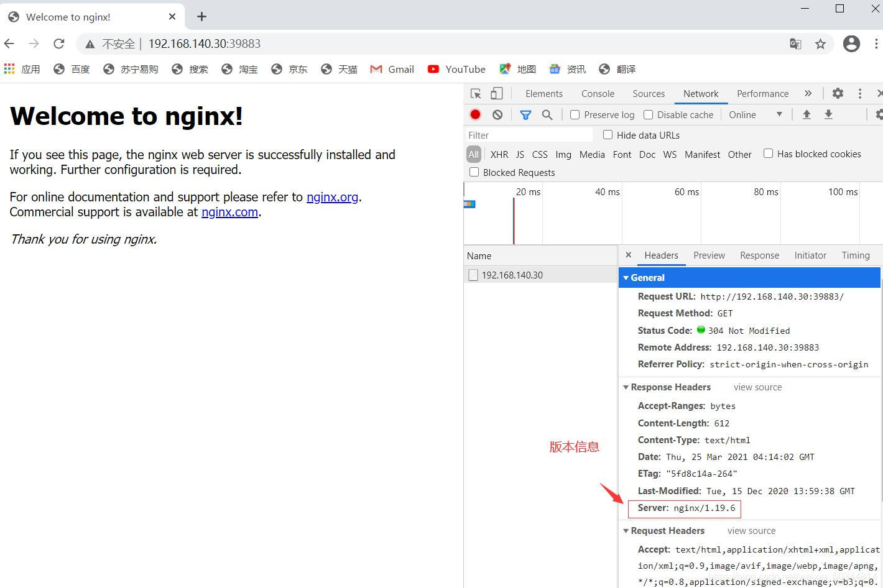The image size is (883, 588).
Task: Open the YouTube bookmark
Action: pyautogui.click(x=456, y=69)
